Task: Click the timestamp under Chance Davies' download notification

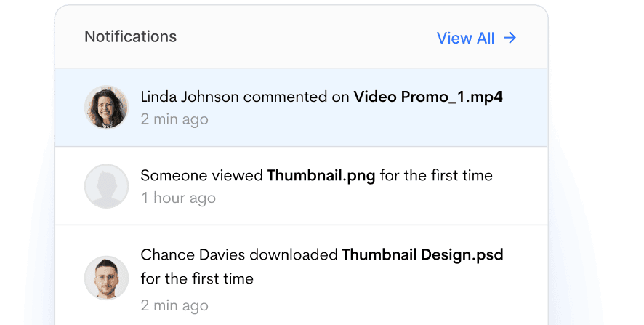Action: pos(174,305)
